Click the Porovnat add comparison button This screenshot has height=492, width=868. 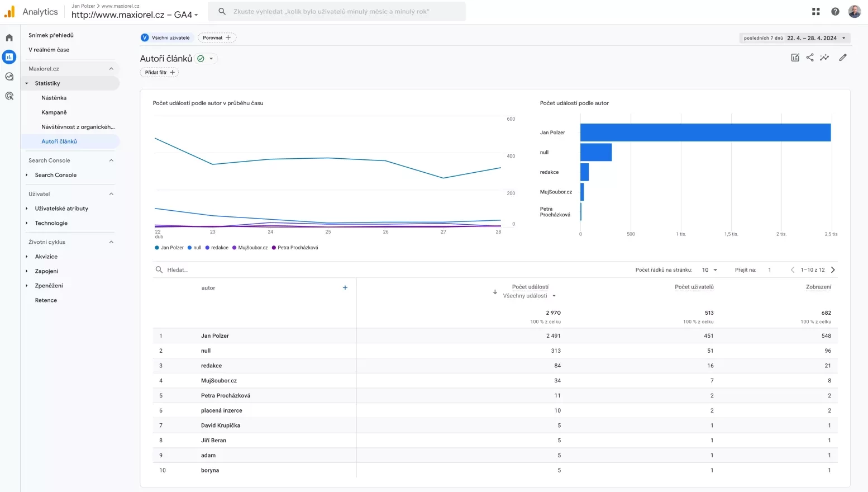[x=217, y=37]
